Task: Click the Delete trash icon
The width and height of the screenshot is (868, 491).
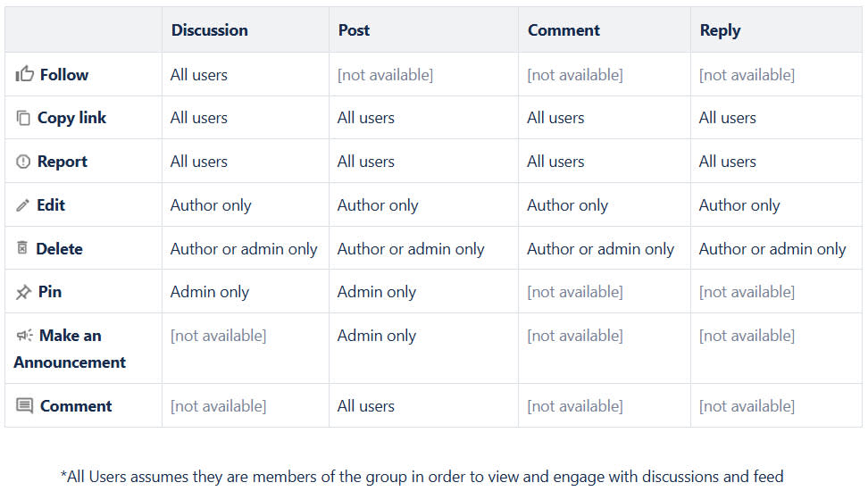Action: coord(22,248)
